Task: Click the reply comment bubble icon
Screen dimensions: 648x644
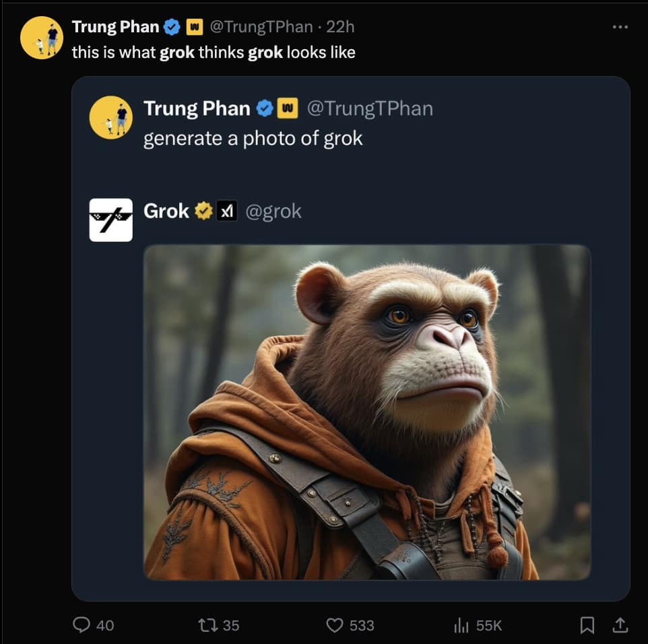Action: coord(82,625)
